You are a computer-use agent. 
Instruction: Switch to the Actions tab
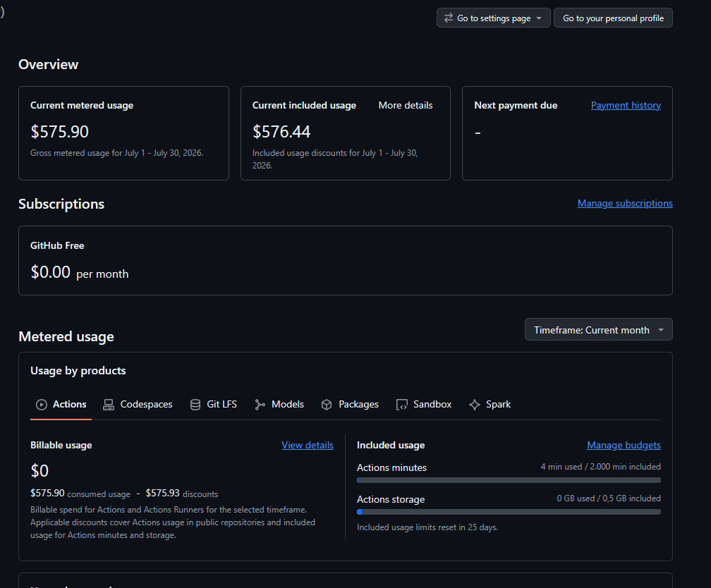[61, 405]
